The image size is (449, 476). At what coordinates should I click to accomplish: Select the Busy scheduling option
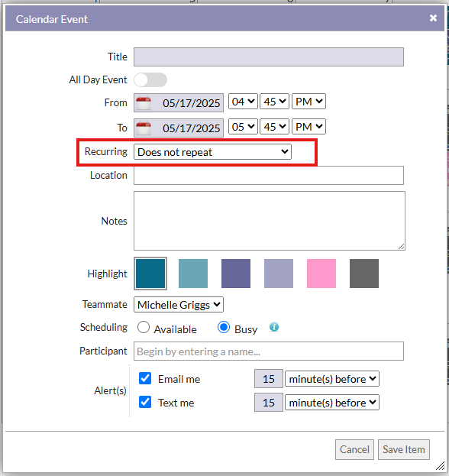224,327
